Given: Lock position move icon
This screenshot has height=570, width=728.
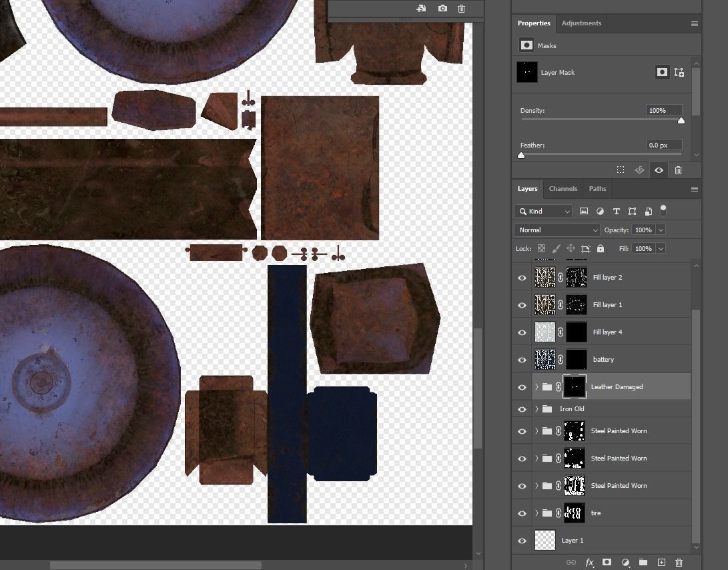Looking at the screenshot, I should pyautogui.click(x=571, y=248).
